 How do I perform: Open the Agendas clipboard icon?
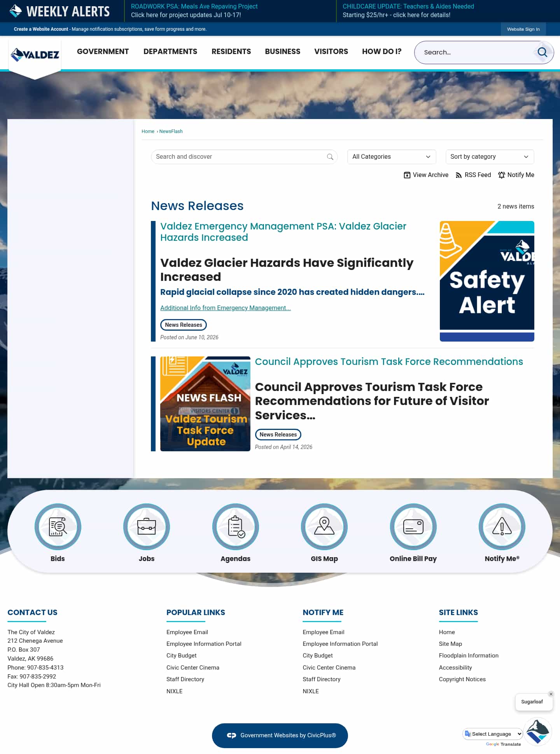point(236,527)
